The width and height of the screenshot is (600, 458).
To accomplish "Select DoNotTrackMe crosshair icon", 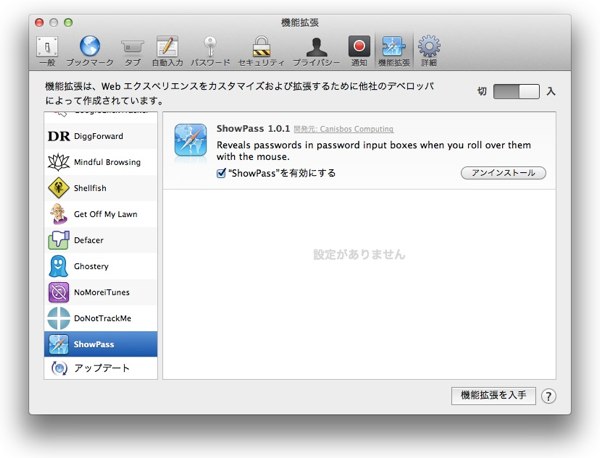I will coord(59,318).
